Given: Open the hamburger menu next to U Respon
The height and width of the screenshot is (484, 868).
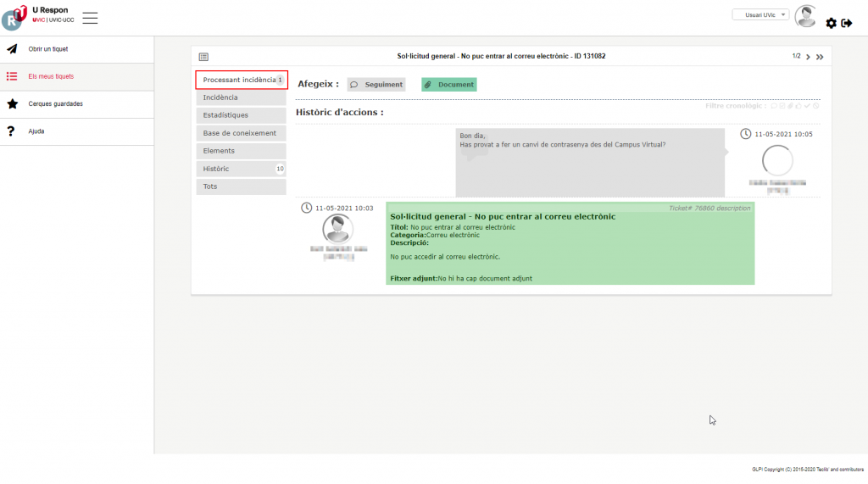Looking at the screenshot, I should [x=90, y=18].
